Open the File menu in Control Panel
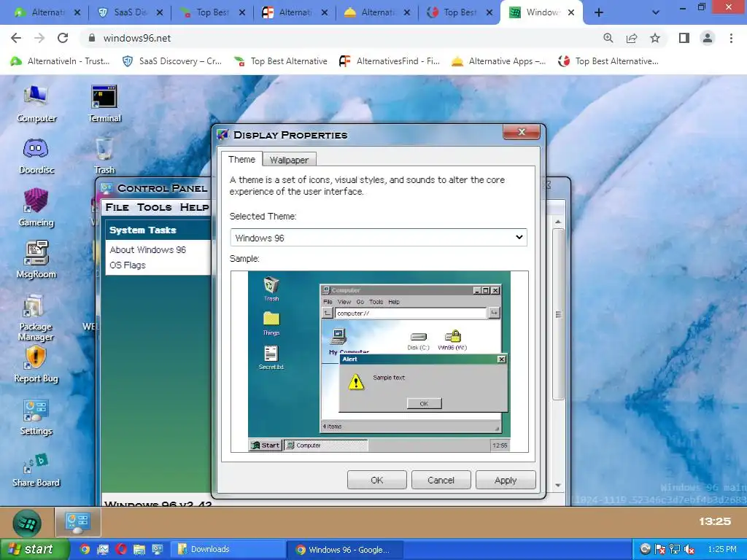747x560 pixels. (117, 207)
